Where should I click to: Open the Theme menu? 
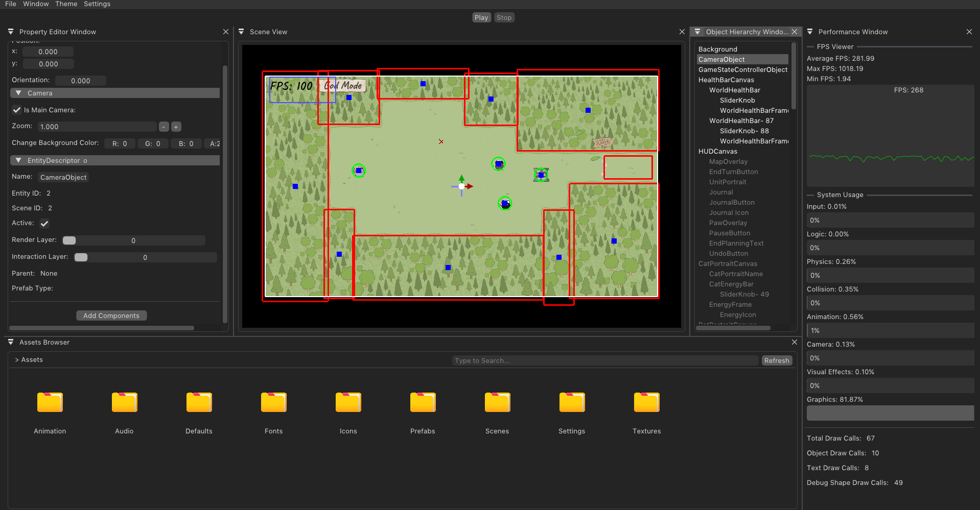(x=66, y=4)
